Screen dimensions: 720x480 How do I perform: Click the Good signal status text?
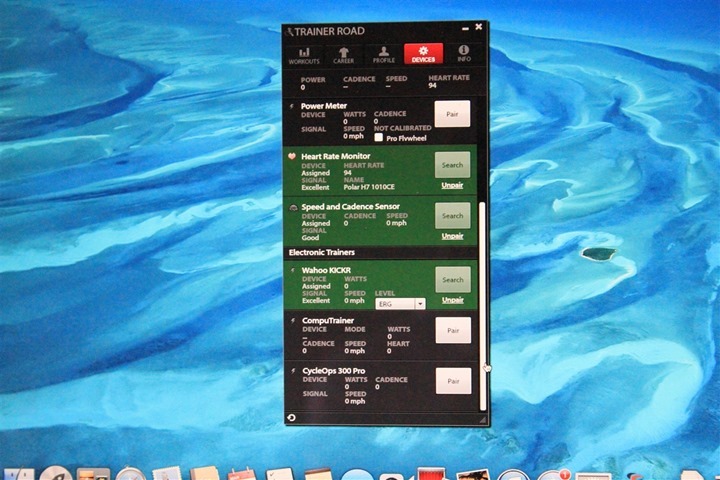(310, 238)
